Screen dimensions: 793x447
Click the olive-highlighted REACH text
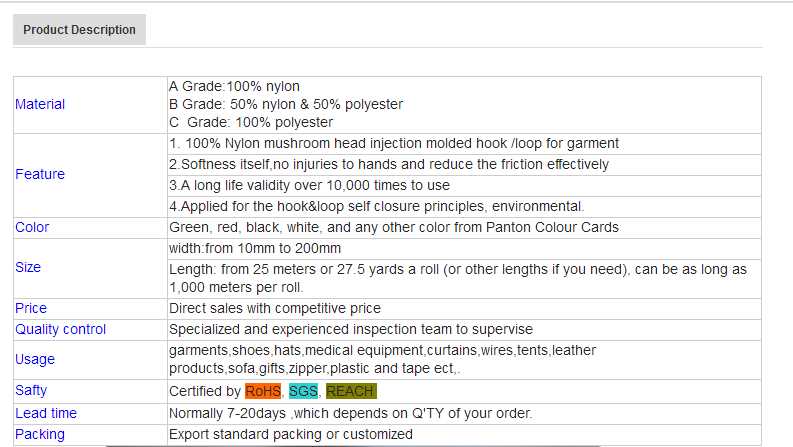pyautogui.click(x=351, y=391)
